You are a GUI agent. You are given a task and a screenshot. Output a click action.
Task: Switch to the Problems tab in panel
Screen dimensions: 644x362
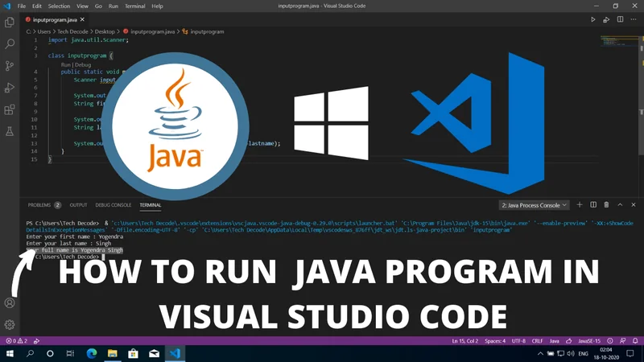click(39, 205)
